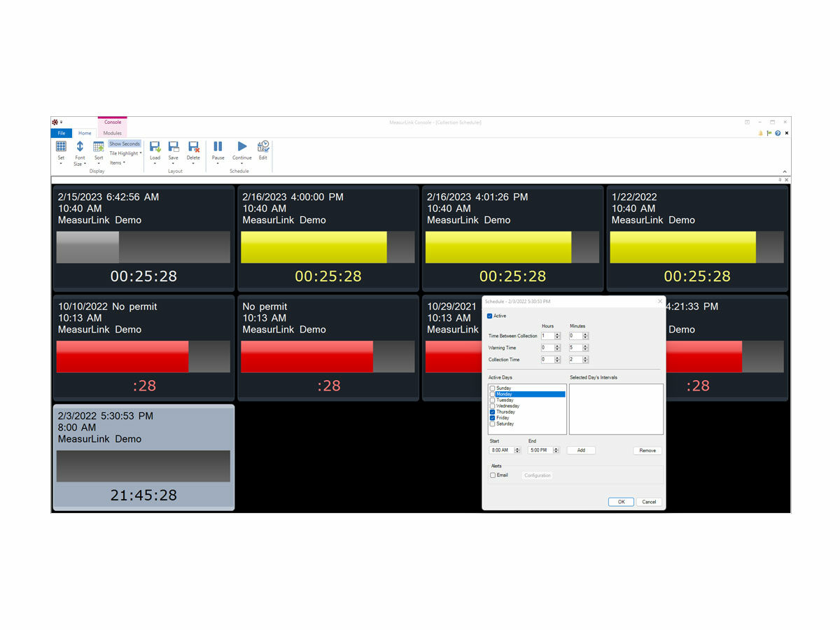Click the Selected Day's Intervals list box

click(x=616, y=409)
